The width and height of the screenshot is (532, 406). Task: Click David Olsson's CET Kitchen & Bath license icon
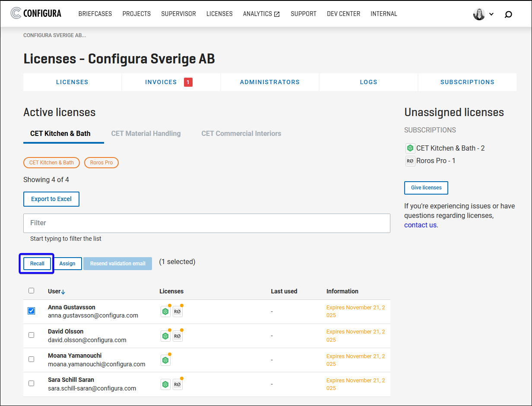165,336
